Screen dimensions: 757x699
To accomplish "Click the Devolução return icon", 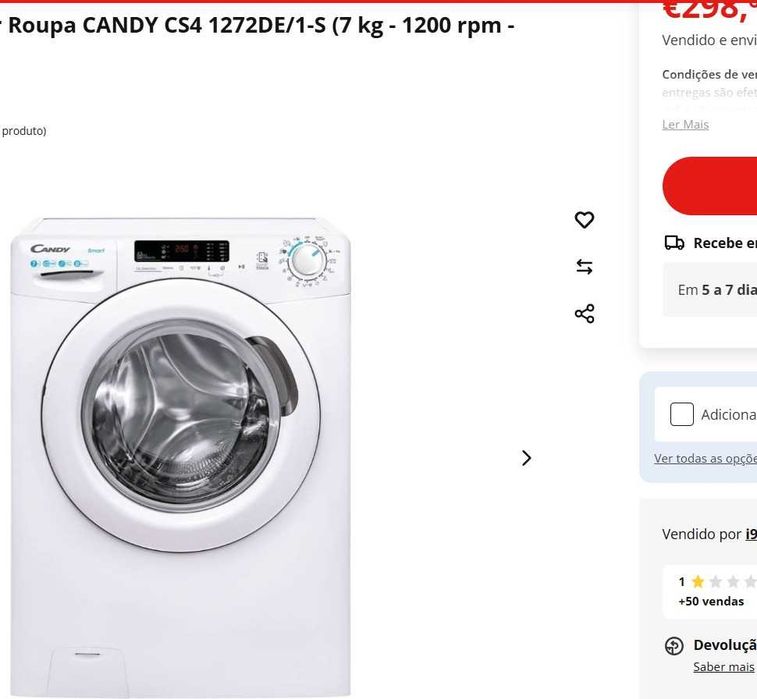I will point(674,646).
